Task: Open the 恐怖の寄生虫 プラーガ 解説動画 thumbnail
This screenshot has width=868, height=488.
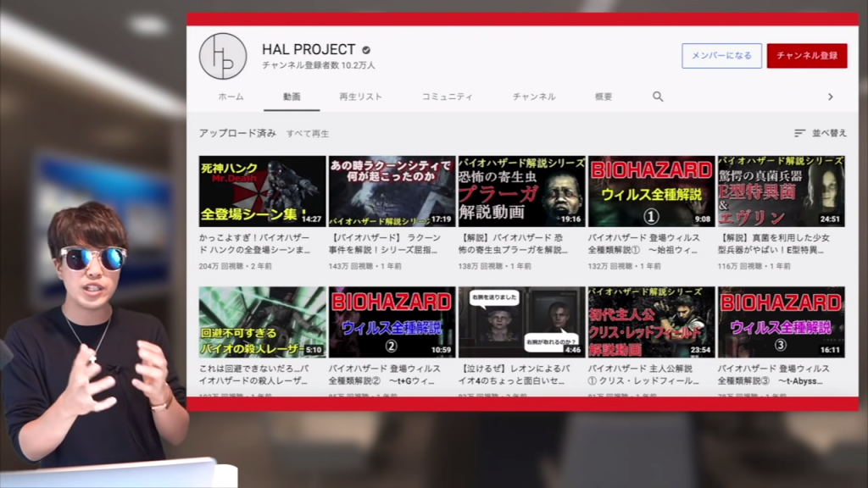Action: 521,191
